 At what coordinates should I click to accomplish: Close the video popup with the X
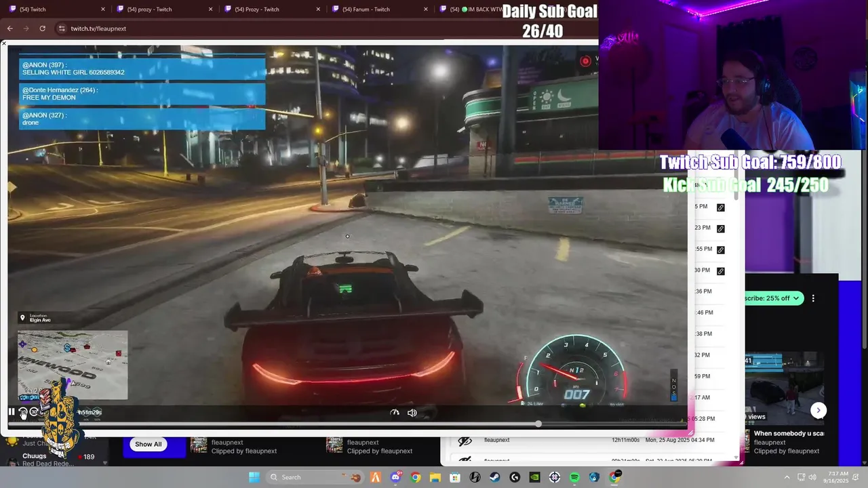pos(4,44)
